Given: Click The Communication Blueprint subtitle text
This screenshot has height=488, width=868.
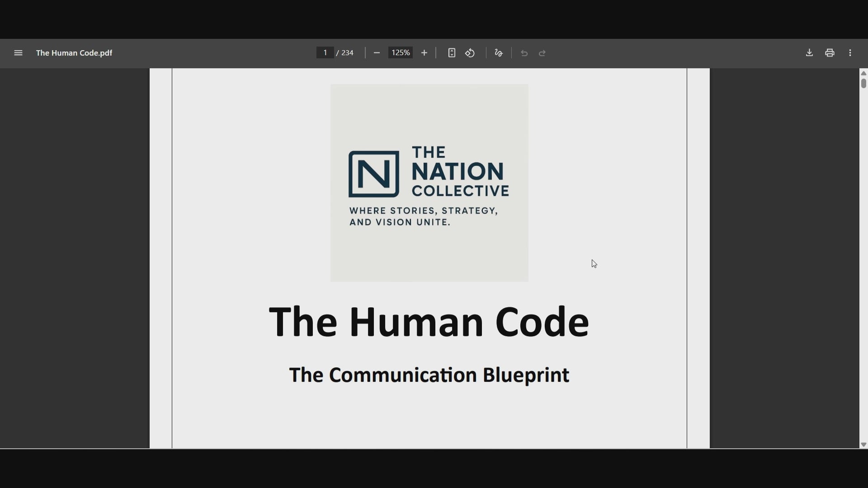Looking at the screenshot, I should pyautogui.click(x=429, y=375).
